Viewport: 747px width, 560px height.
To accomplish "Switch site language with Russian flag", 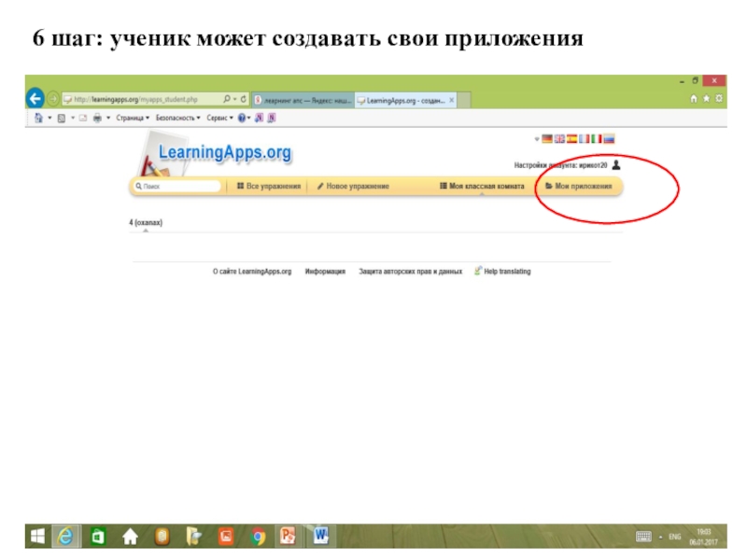I will click(609, 139).
